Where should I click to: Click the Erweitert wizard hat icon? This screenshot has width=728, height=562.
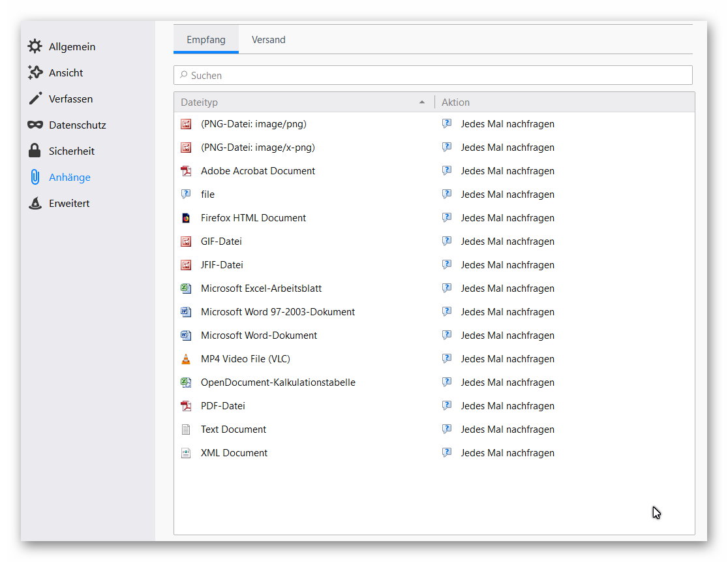[x=35, y=204]
